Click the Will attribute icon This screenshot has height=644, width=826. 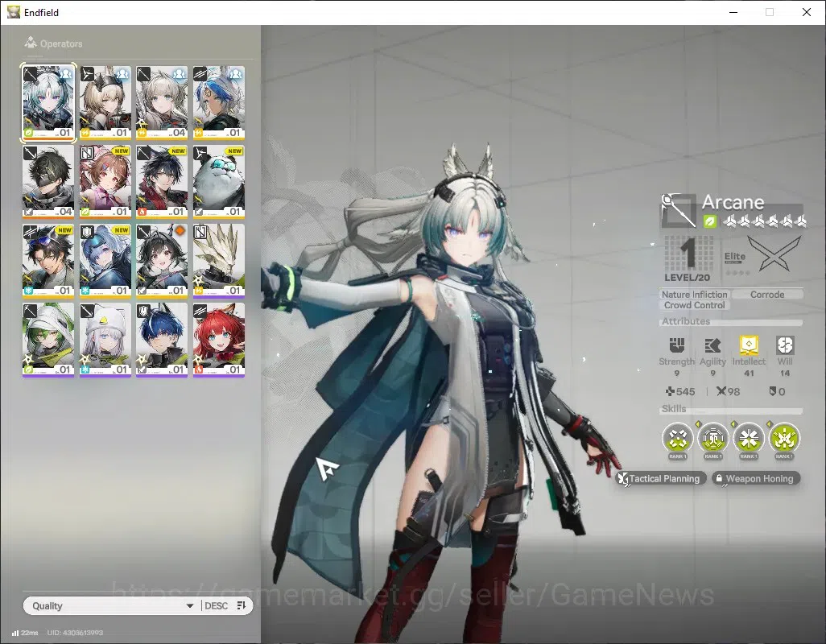point(785,345)
